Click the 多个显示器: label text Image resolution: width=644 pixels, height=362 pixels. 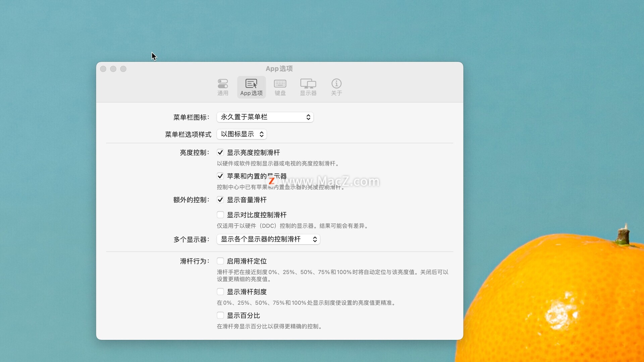point(192,240)
